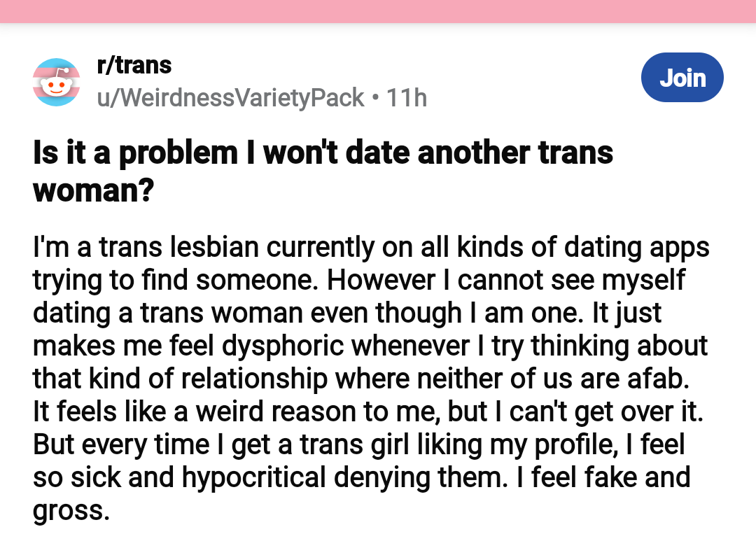Click the final word "gross." in the post
Image resolution: width=756 pixels, height=548 pixels.
[x=71, y=511]
